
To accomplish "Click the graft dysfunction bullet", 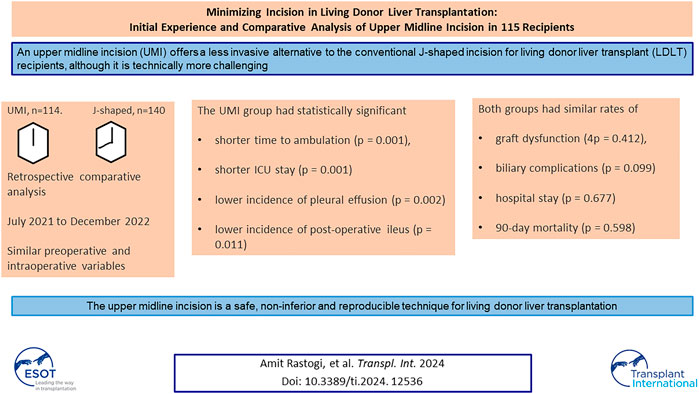I will click(x=571, y=139).
